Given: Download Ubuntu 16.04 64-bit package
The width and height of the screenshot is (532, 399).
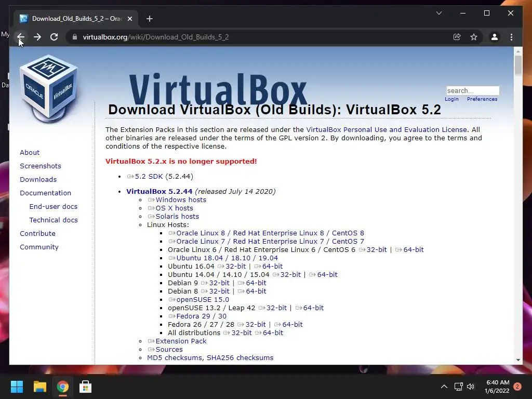Looking at the screenshot, I should (x=272, y=267).
